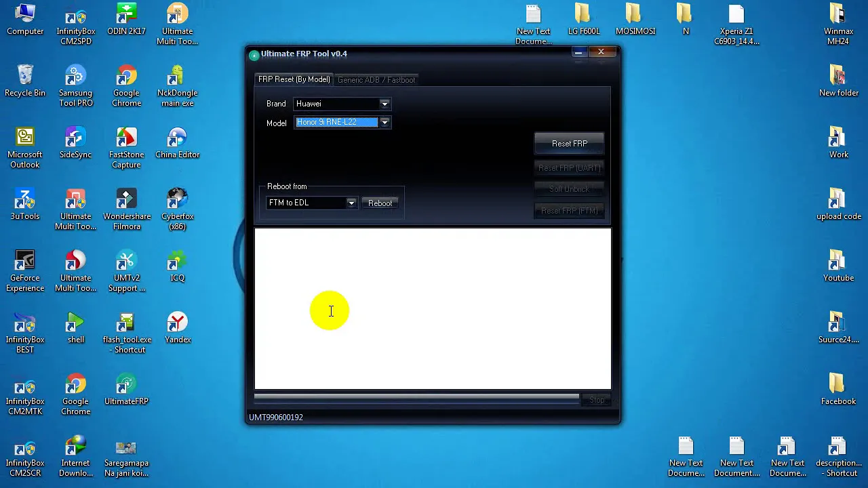Image resolution: width=868 pixels, height=488 pixels.
Task: Open UMTv2 Support shortcut
Action: point(127,271)
